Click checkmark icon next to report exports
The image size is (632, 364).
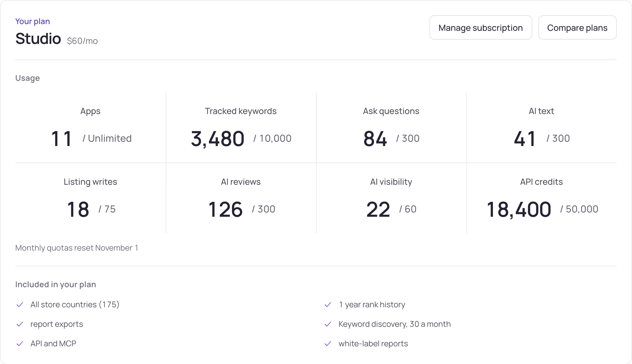(x=20, y=324)
